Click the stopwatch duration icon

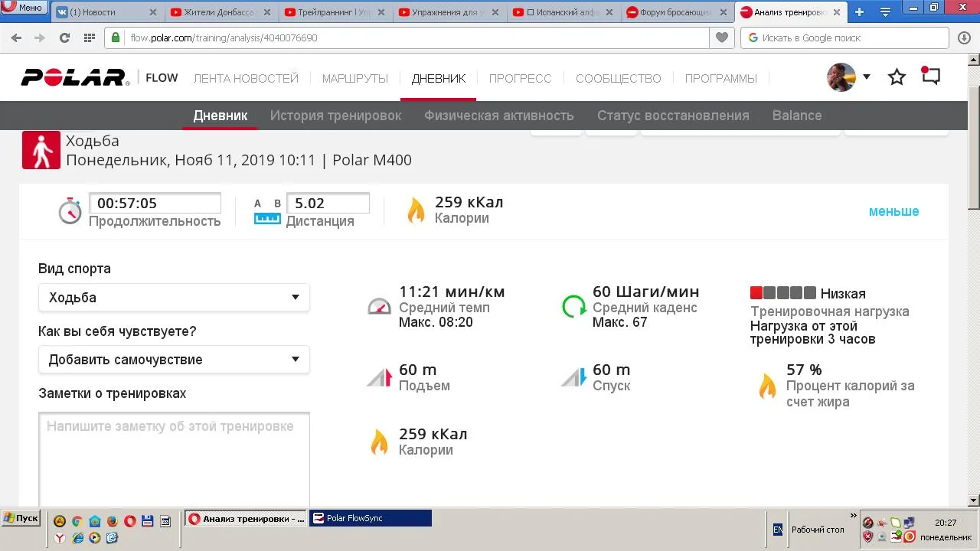70,210
